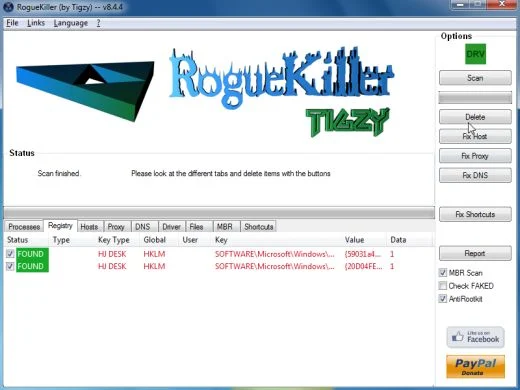Toggle the MBR Scan checkbox

(x=443, y=273)
